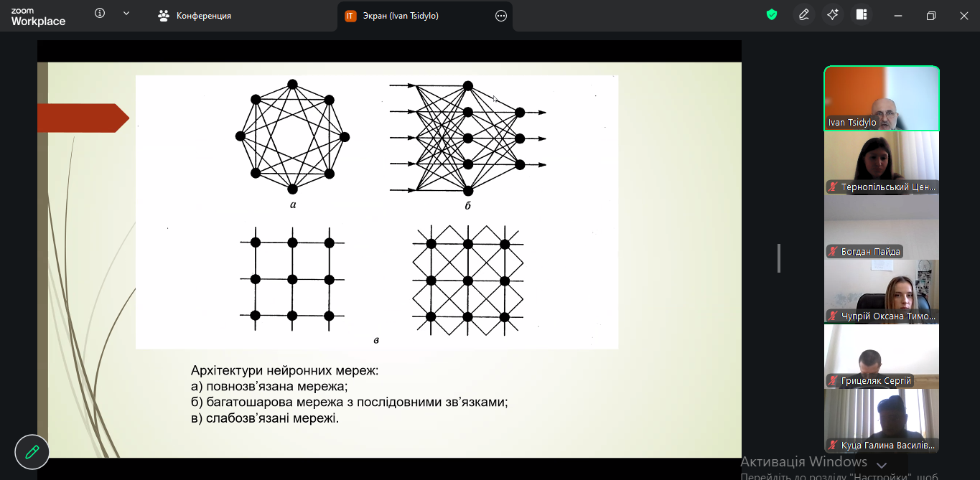Select Тернопільський Цен... participant video
980x480 pixels.
tap(881, 163)
